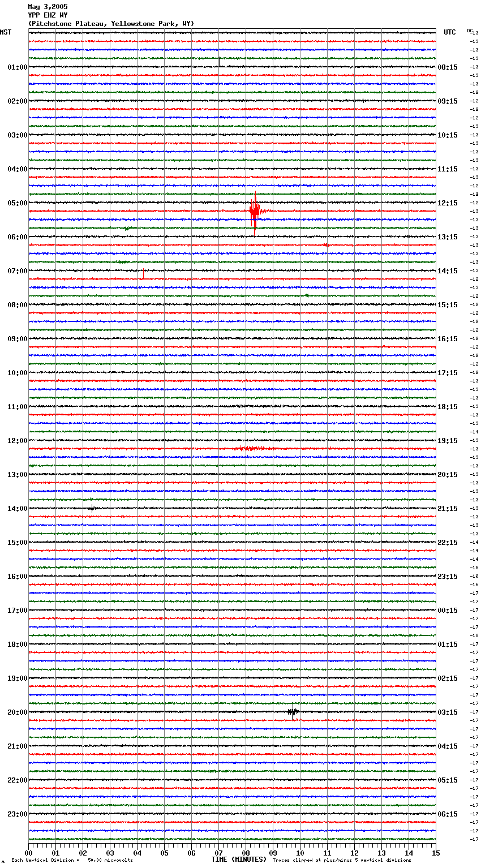Screen dimensions: 481x868
Task: Click the 15:15 UTC time label
Action: tap(448, 305)
